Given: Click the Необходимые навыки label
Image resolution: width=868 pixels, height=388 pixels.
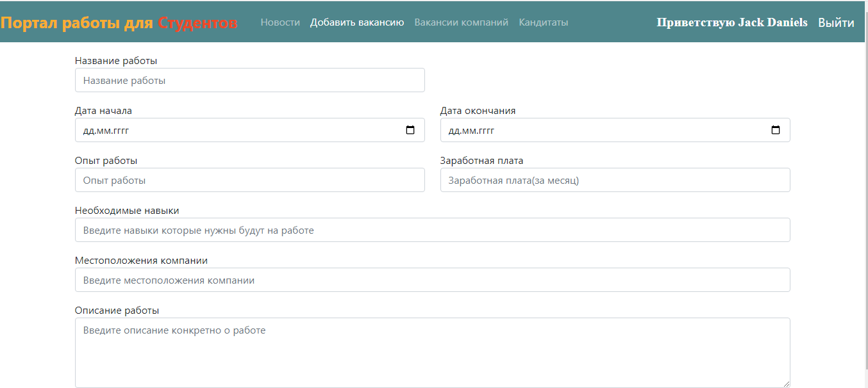Looking at the screenshot, I should (127, 211).
